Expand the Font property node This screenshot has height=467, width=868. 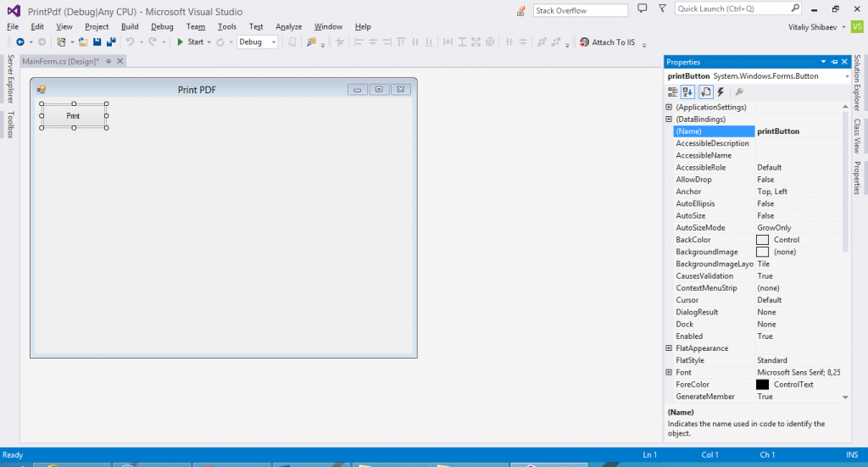click(x=669, y=372)
